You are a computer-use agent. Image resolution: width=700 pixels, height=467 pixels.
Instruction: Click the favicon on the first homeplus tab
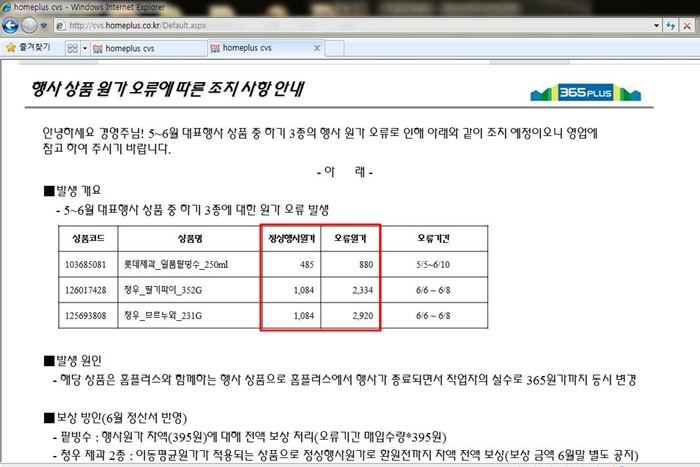[98, 48]
